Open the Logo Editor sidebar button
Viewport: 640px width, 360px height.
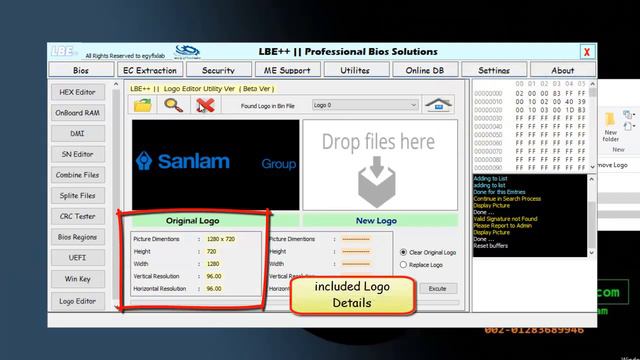click(x=78, y=301)
